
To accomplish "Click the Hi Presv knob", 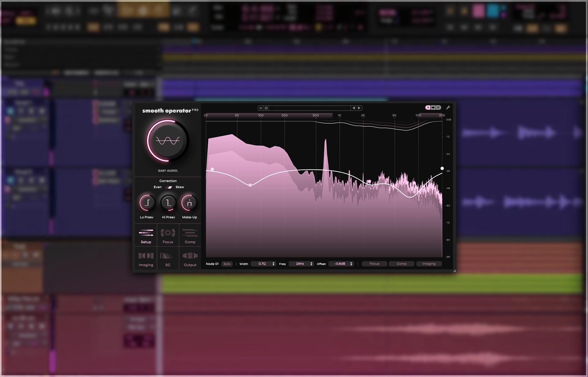I will tap(168, 203).
